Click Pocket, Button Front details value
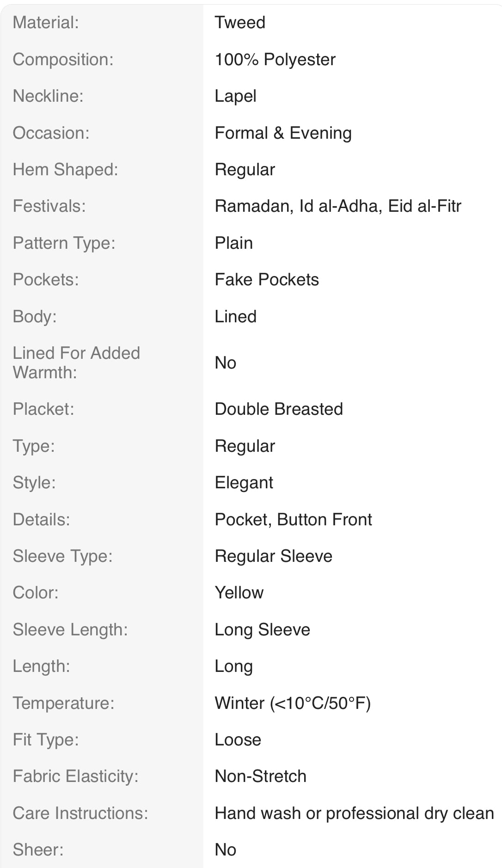This screenshot has width=502, height=868. coord(293,520)
